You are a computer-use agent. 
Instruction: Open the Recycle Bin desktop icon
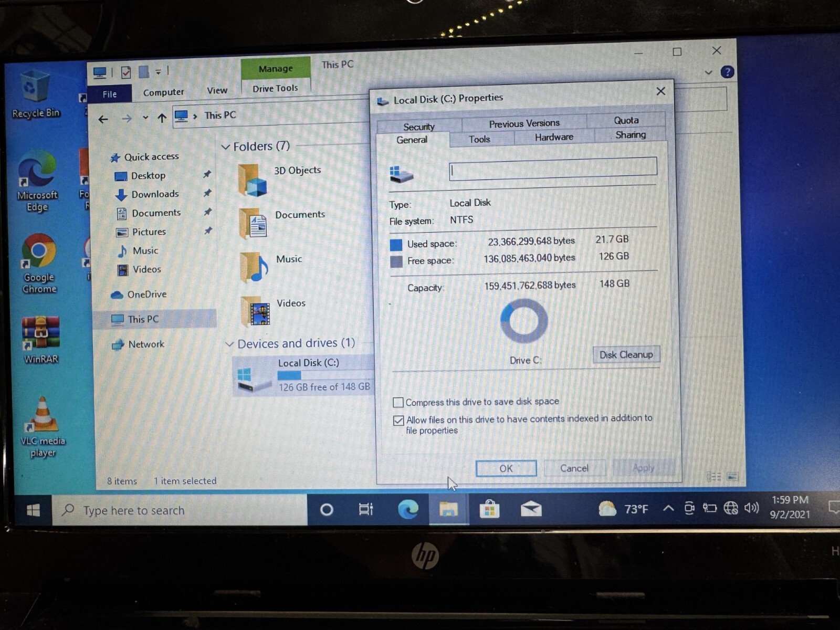point(35,94)
